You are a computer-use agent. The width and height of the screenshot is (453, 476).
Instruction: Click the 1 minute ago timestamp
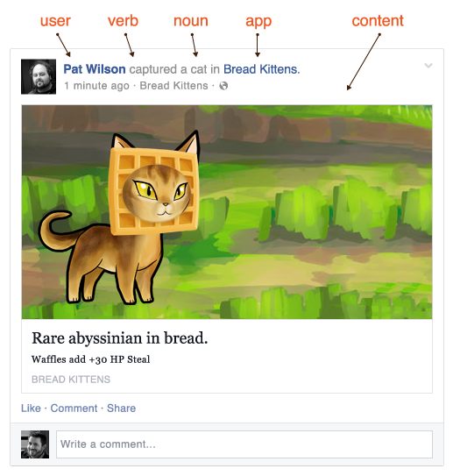(x=96, y=86)
